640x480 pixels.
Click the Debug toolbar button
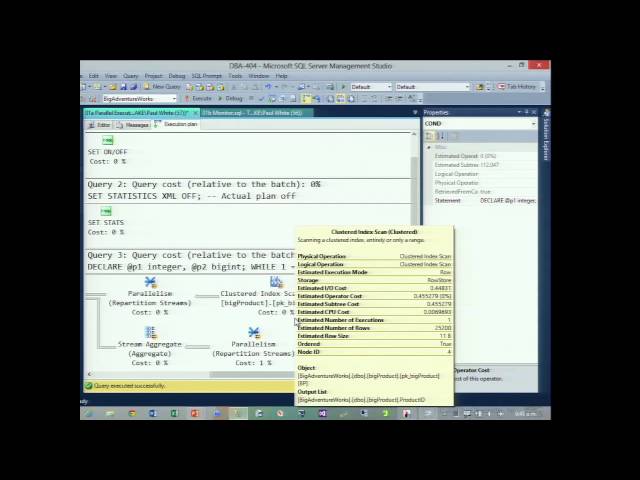230,98
